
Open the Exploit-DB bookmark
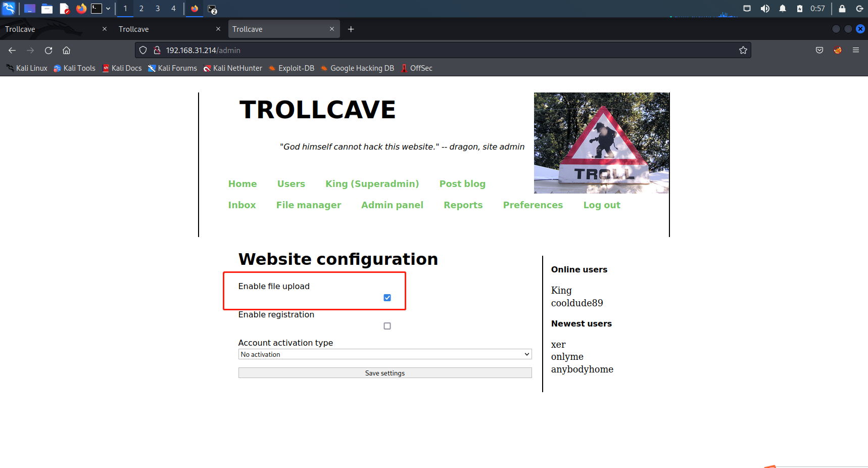pos(291,68)
